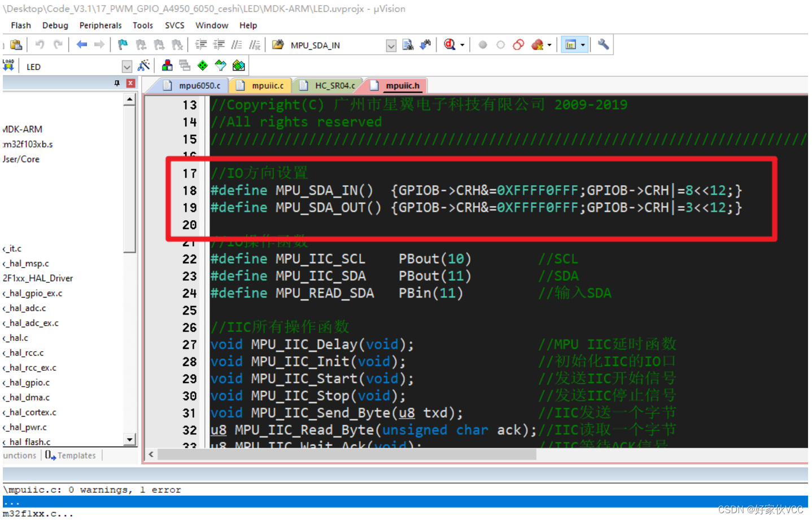Click the Find in Files folder icon
Screen dimensions: 812x520
278,45
